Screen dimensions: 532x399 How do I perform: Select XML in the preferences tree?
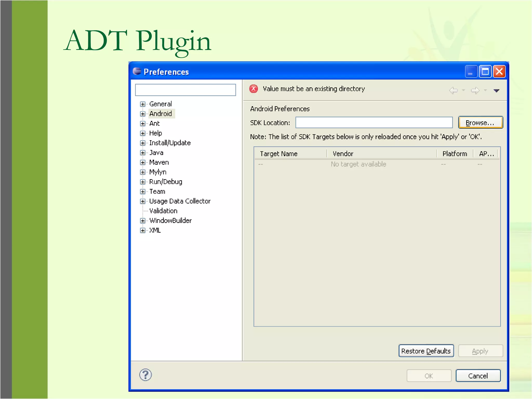point(155,230)
